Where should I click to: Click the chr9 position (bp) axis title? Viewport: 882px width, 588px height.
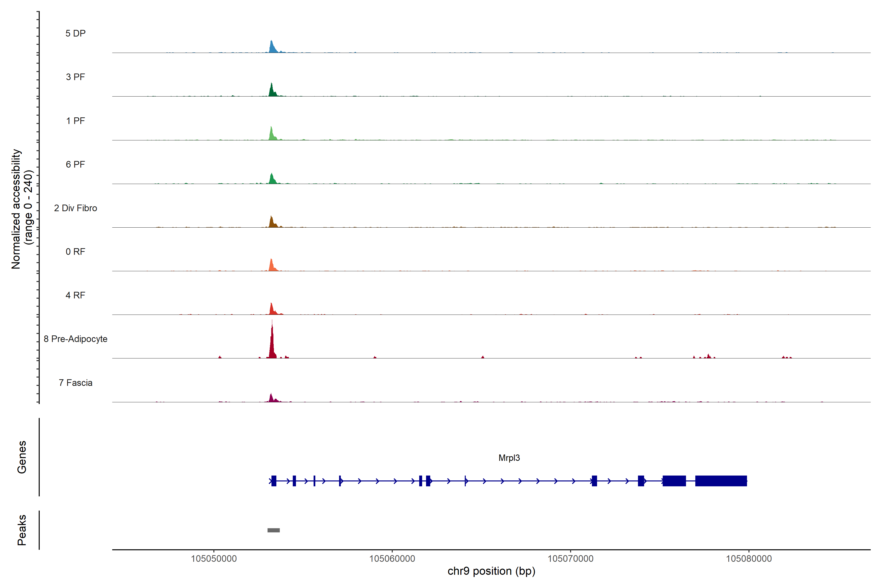[491, 571]
